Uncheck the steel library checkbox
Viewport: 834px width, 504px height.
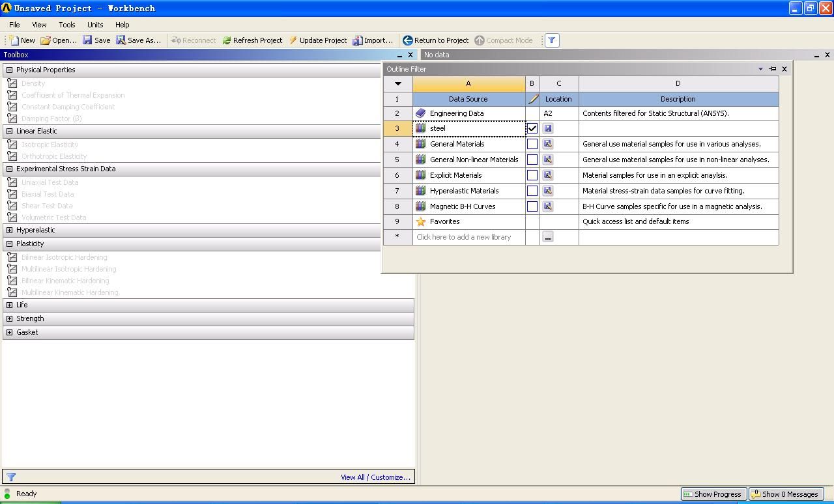click(532, 128)
